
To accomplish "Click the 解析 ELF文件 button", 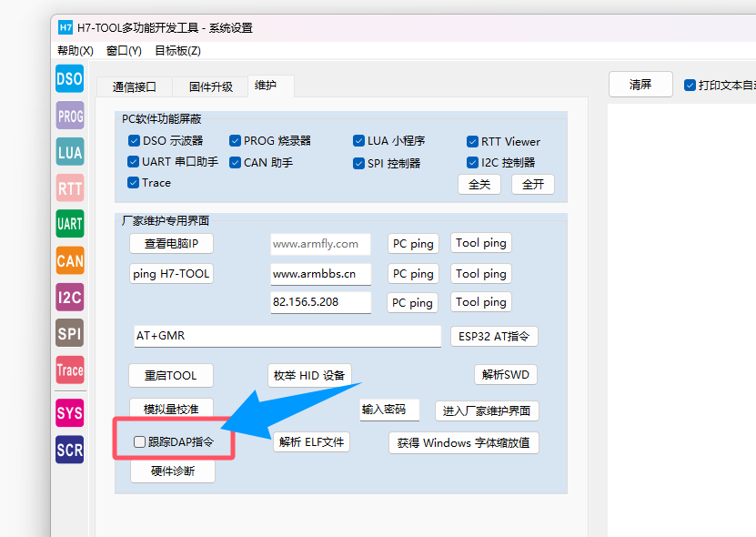I will (311, 442).
